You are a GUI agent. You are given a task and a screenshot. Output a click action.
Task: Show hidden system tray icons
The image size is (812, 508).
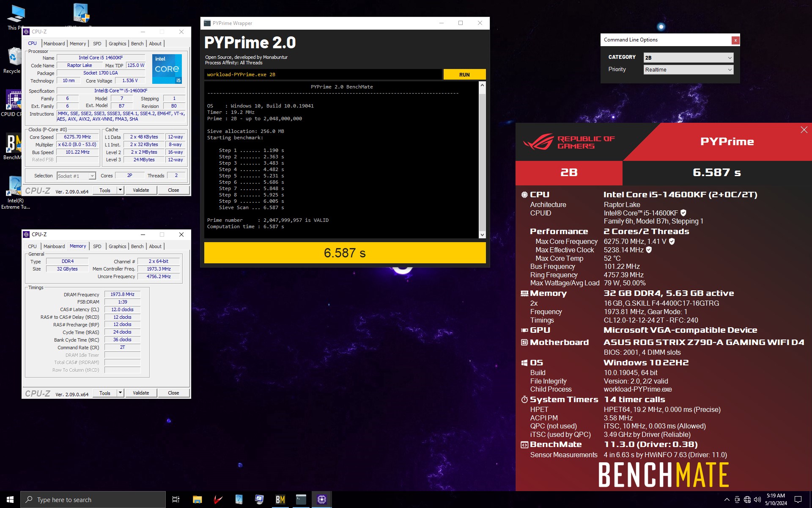point(727,500)
